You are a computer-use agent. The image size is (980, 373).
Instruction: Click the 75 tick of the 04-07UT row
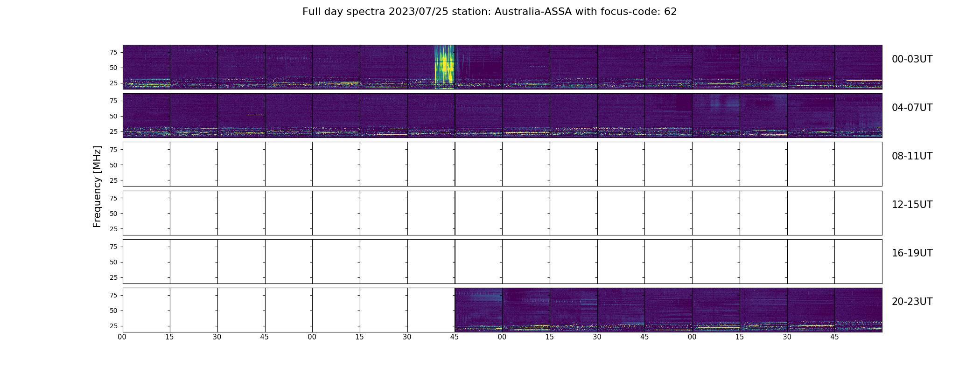[x=113, y=101]
